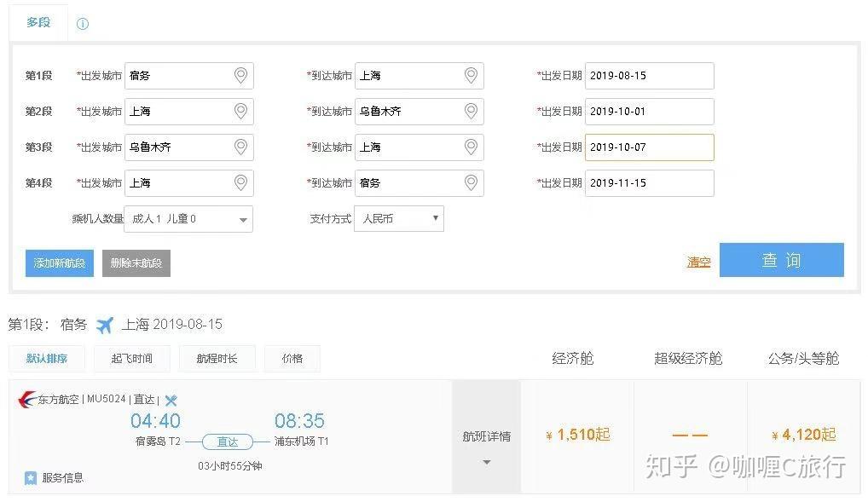Click 第1段 departure city field 宿务
868x502 pixels.
pyautogui.click(x=189, y=76)
